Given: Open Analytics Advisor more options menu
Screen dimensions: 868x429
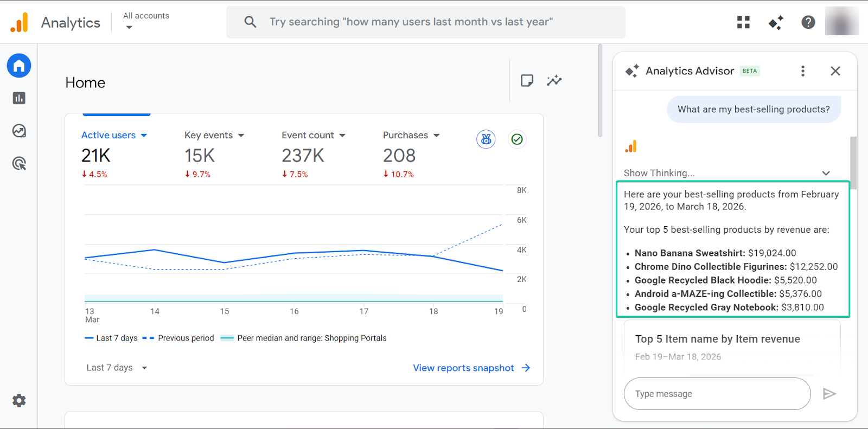Looking at the screenshot, I should (x=803, y=71).
